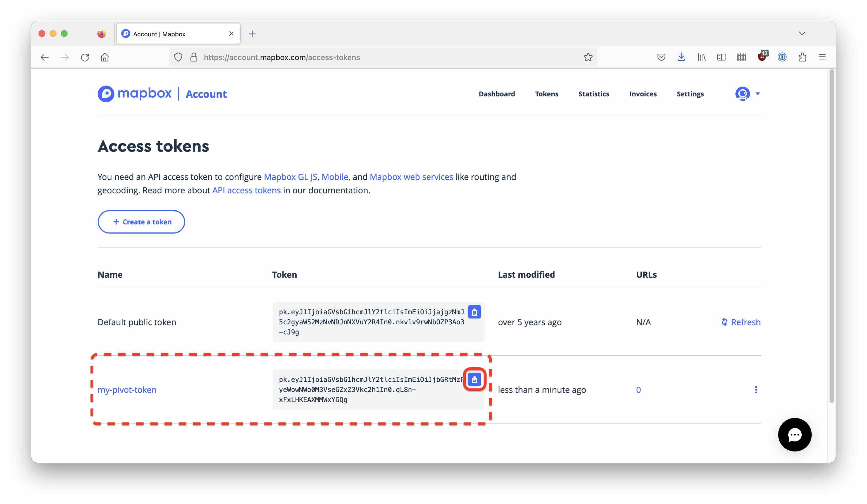
Task: Click the browser extensions dropdown arrow
Action: point(802,57)
